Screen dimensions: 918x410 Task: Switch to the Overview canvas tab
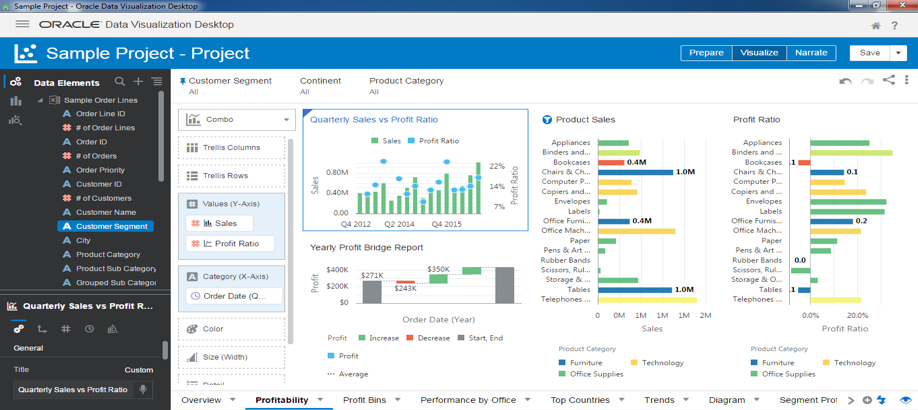click(201, 400)
